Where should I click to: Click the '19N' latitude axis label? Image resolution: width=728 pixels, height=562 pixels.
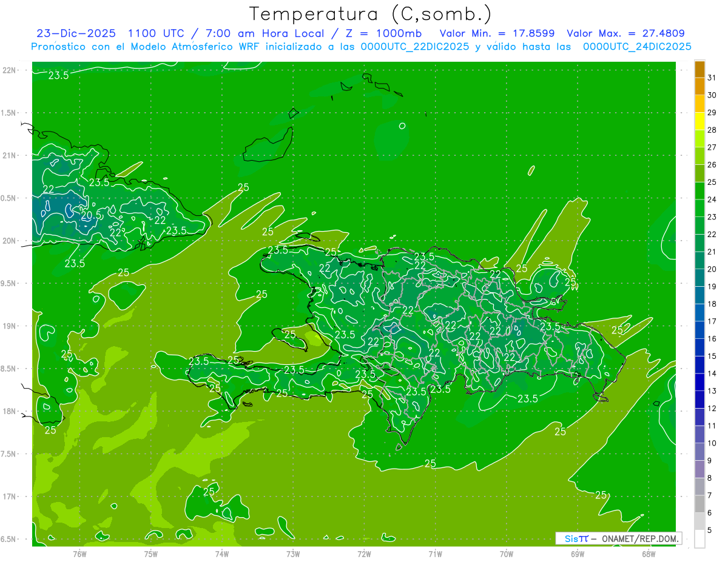[x=9, y=326]
